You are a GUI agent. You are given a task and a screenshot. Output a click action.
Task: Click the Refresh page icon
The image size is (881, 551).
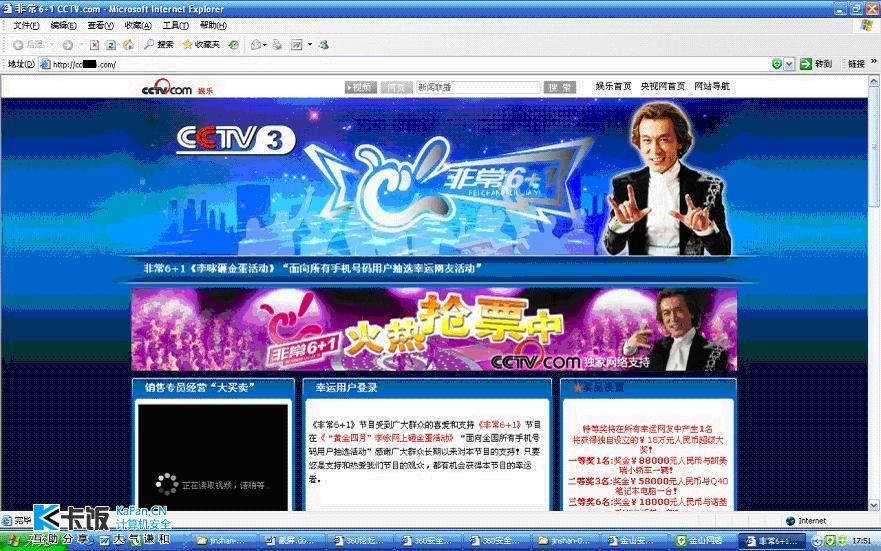coord(111,45)
